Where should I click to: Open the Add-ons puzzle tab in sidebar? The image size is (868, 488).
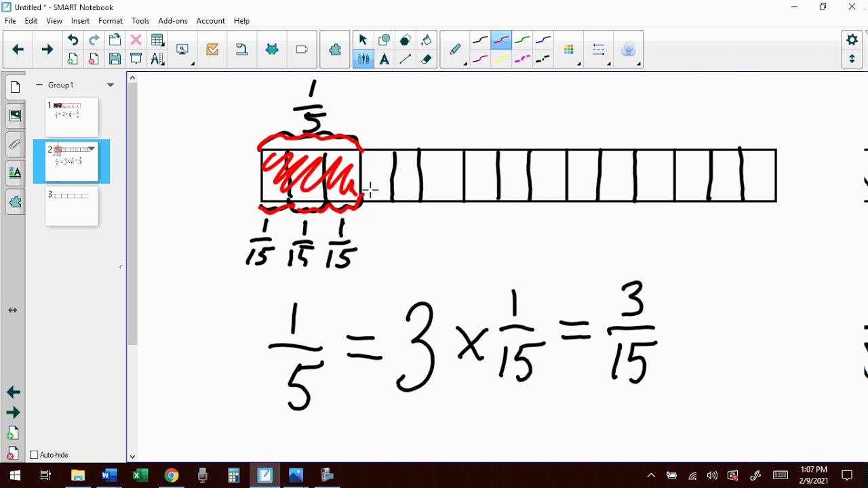(x=15, y=202)
